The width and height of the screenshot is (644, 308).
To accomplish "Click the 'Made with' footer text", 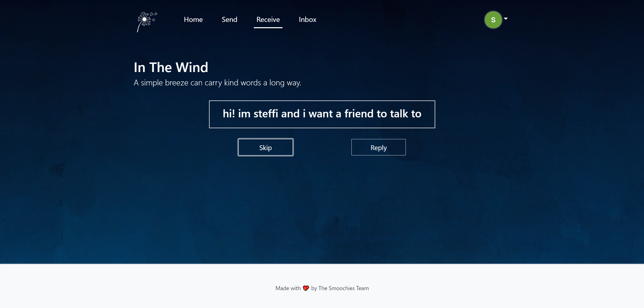I will [288, 288].
